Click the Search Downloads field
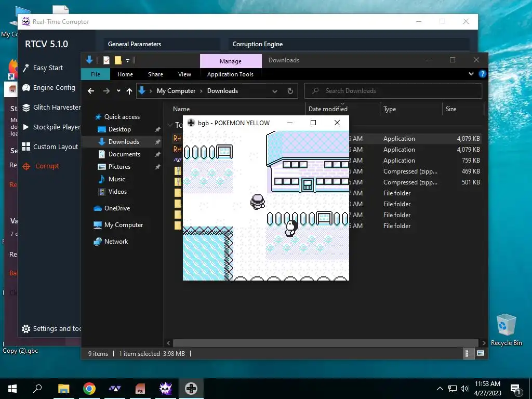The width and height of the screenshot is (532, 399). coord(393,91)
